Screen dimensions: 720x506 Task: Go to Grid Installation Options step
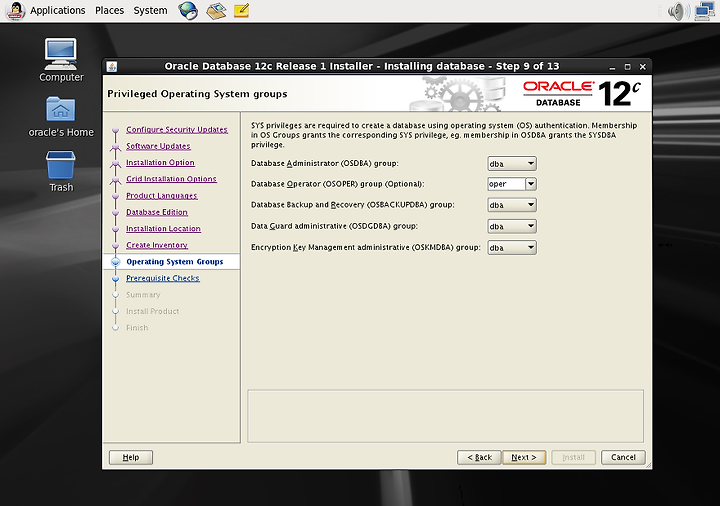pos(171,179)
